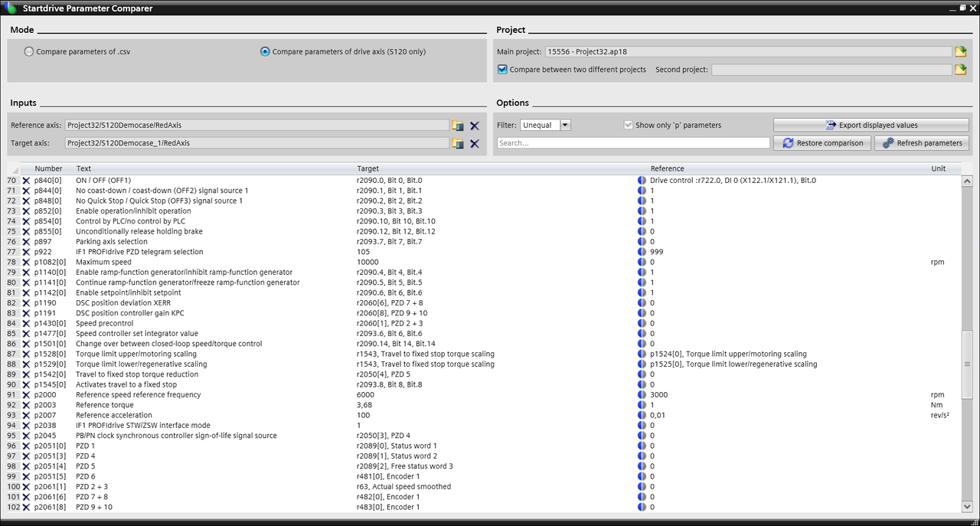Viewport: 980px width, 526px height.
Task: Click the X icon on row p2038
Action: click(x=26, y=426)
